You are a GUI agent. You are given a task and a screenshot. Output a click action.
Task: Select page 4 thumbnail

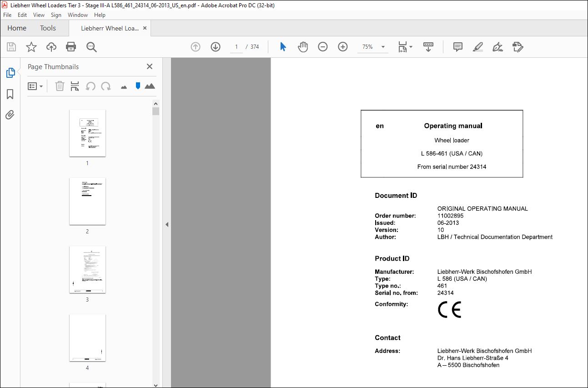pos(87,338)
